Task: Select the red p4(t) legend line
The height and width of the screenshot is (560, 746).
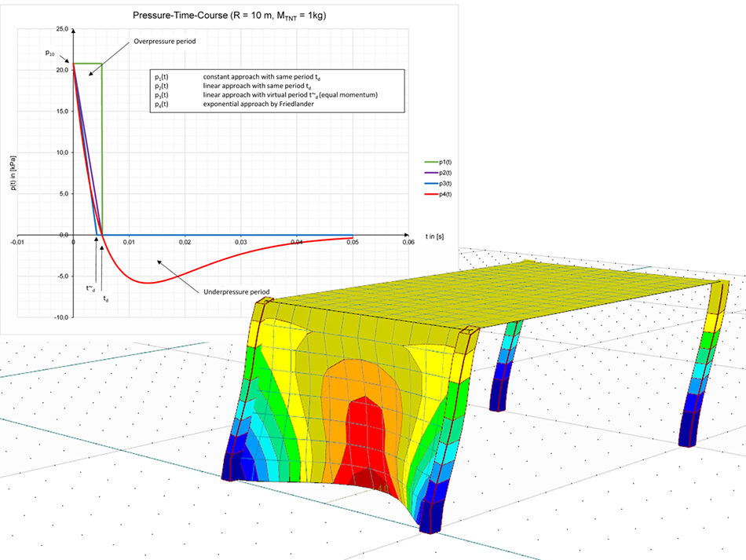Action: [431, 194]
